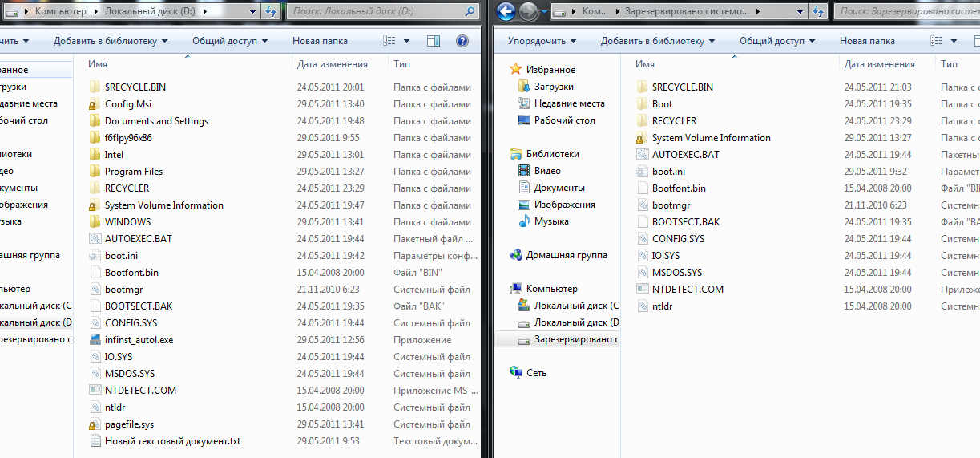Select bootmgr file name in D: window
The image size is (980, 458).
coord(124,289)
